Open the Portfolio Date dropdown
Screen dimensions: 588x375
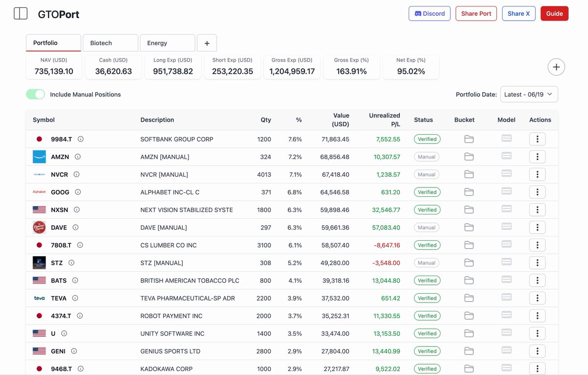tap(529, 94)
